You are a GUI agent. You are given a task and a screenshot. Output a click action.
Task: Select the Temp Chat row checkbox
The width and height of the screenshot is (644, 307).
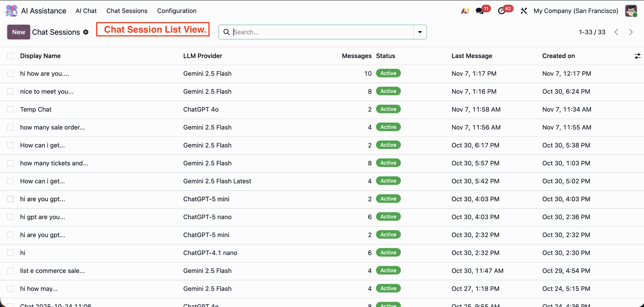(10, 109)
